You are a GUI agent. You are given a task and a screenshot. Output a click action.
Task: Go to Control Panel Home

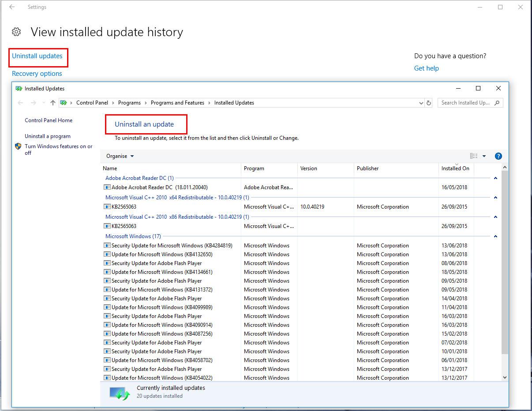tap(49, 120)
